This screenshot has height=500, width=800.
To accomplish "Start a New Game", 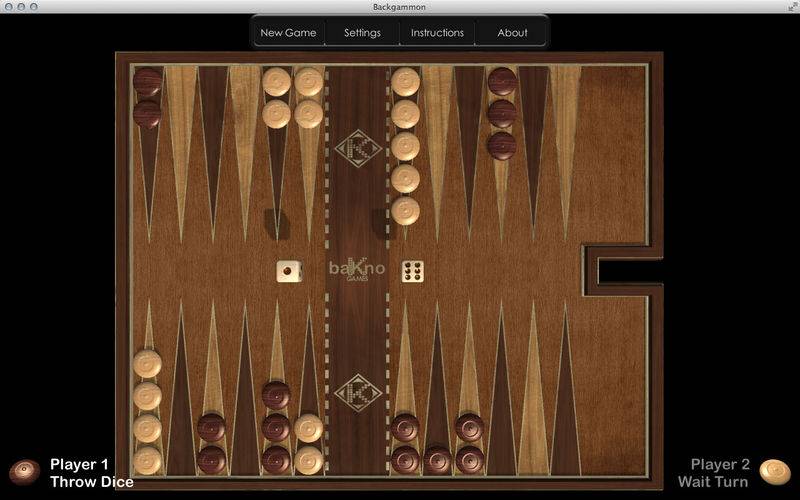I will (288, 33).
